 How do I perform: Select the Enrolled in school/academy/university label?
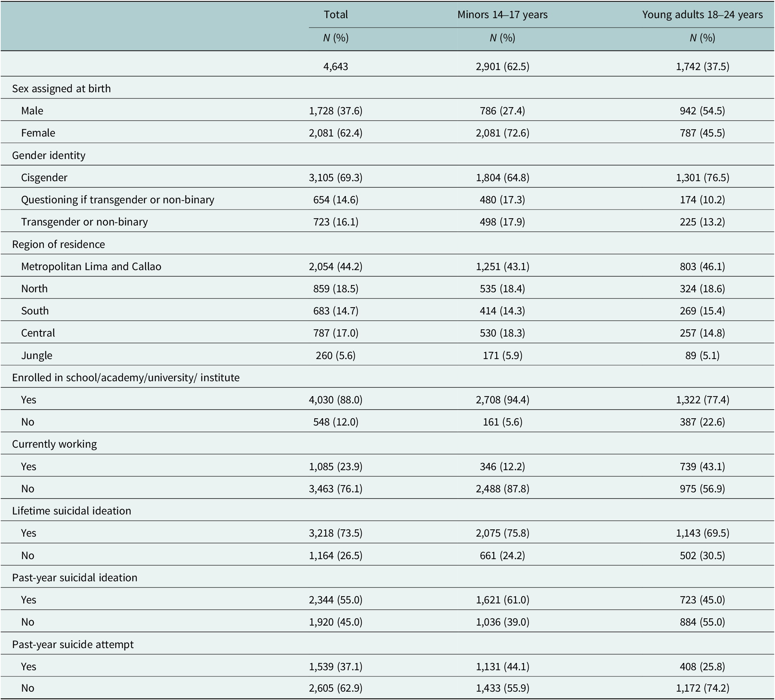click(126, 378)
